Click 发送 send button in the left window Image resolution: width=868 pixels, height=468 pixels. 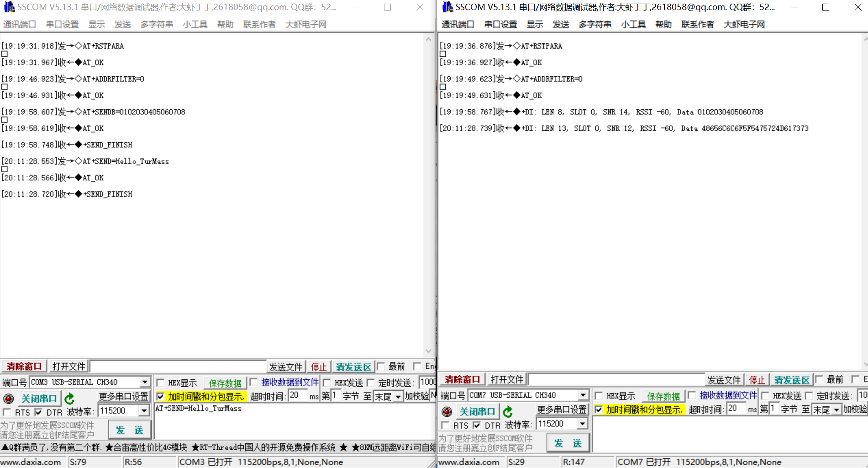[x=130, y=430]
